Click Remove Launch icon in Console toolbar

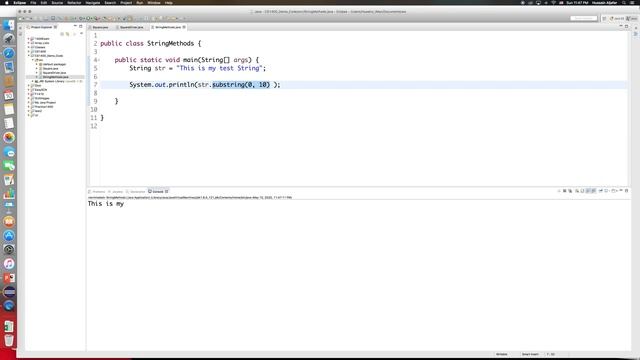pyautogui.click(x=564, y=191)
